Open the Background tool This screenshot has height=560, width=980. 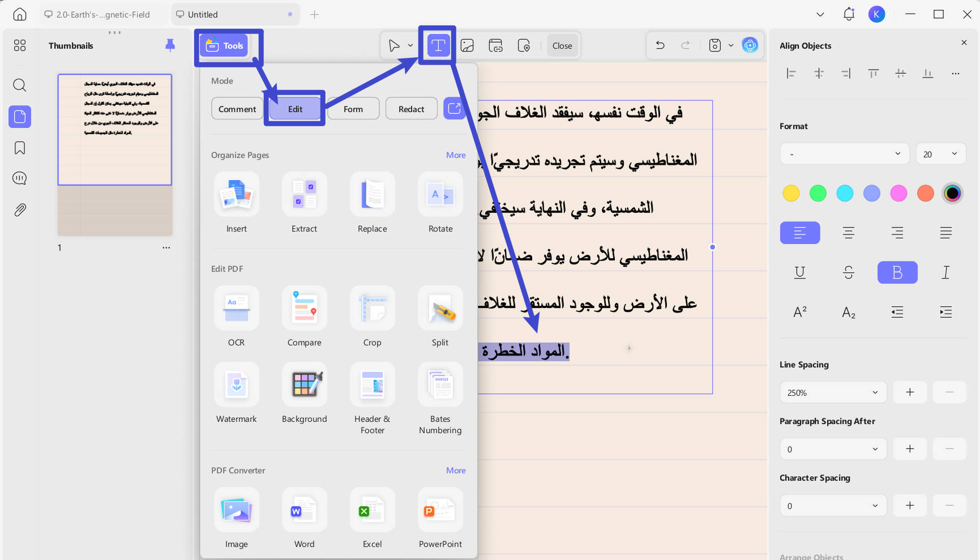point(305,394)
